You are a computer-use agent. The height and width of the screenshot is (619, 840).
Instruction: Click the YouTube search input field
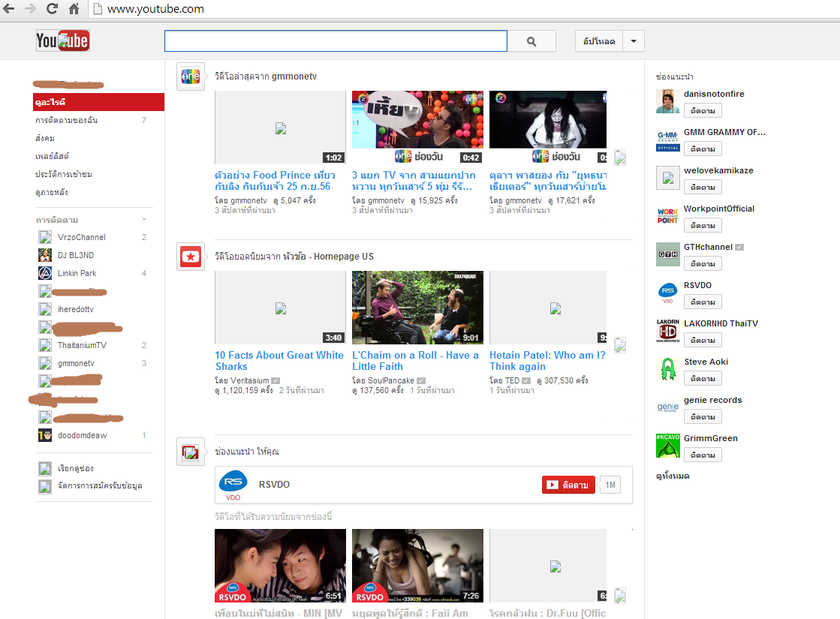coord(336,41)
